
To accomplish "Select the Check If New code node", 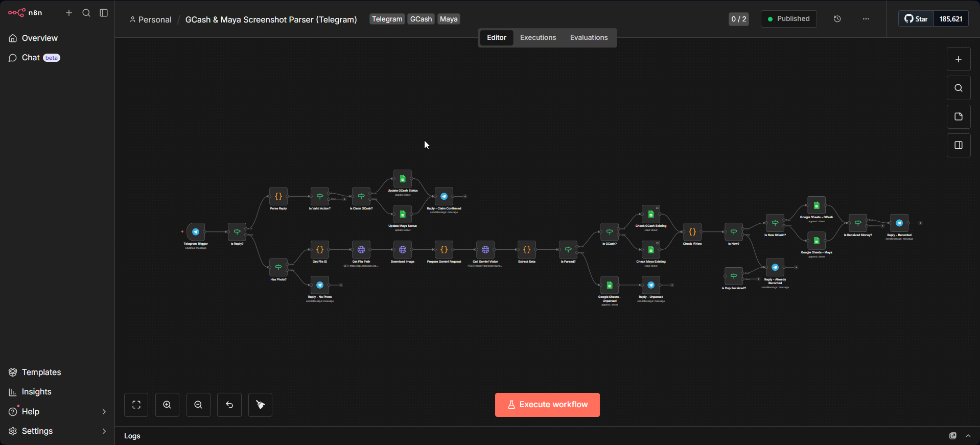I will [692, 231].
